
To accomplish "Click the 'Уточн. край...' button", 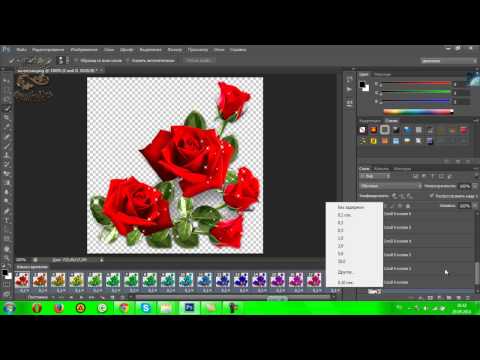I will [x=199, y=61].
